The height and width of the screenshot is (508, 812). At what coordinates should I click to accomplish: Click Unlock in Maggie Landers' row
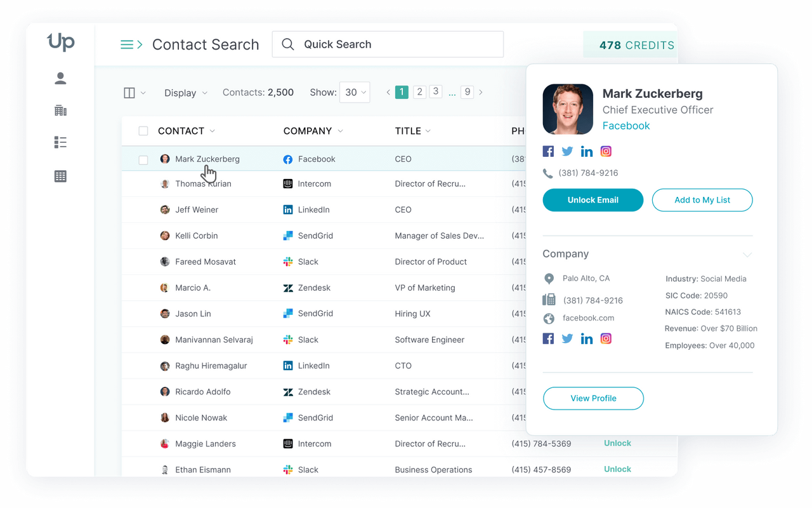pos(617,443)
